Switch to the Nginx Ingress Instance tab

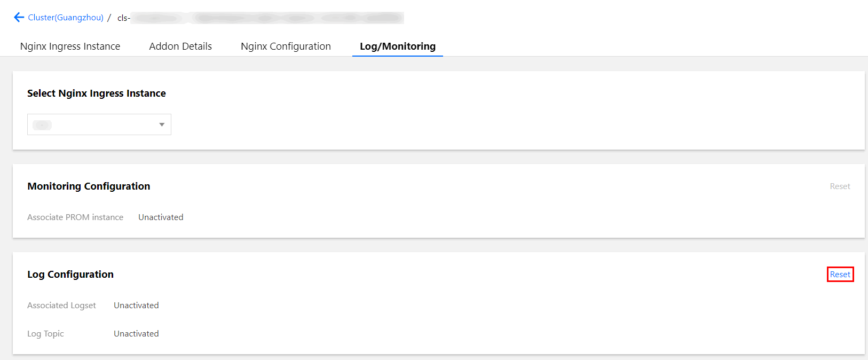70,46
